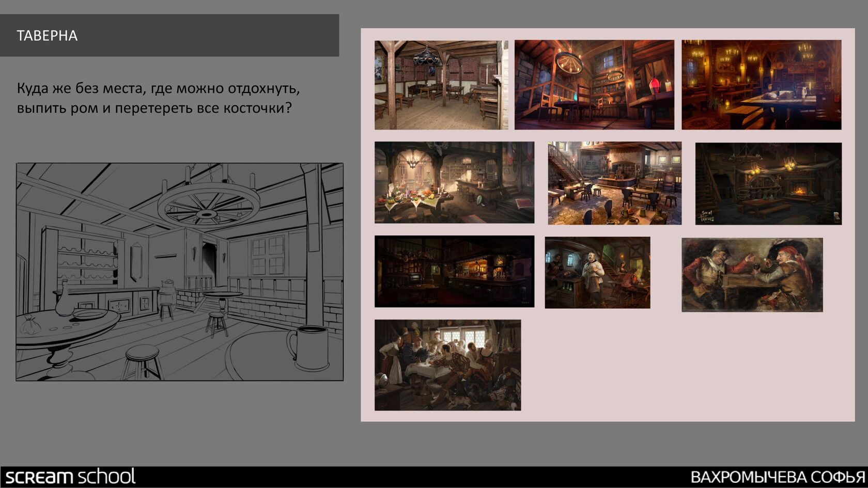This screenshot has height=488, width=868.
Task: Open the daylight tavern photo with black iron chandelier
Action: (x=441, y=85)
